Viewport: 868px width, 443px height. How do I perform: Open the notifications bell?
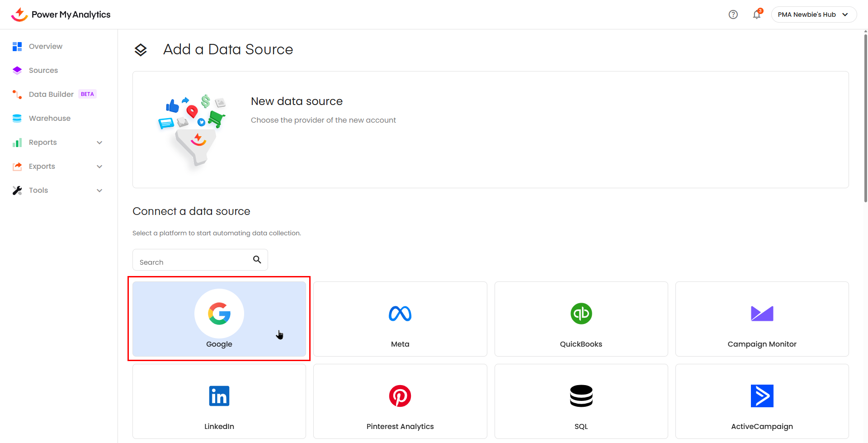pos(756,14)
